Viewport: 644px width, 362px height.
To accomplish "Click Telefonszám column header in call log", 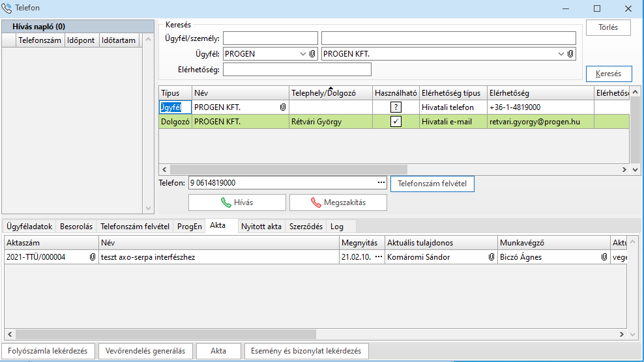I will (40, 40).
